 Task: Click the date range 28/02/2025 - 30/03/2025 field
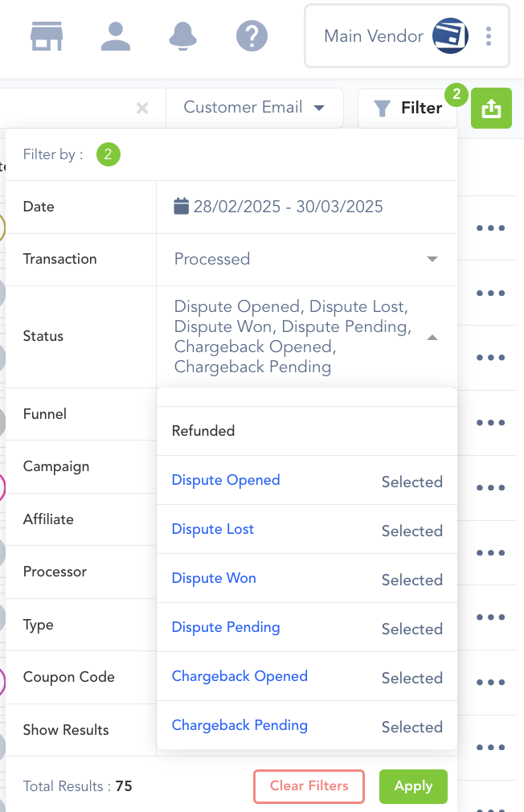click(288, 207)
